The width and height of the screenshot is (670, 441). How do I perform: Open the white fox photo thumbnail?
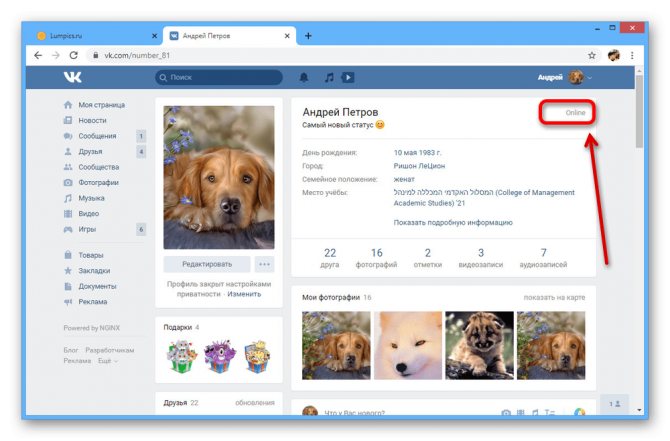click(x=408, y=345)
